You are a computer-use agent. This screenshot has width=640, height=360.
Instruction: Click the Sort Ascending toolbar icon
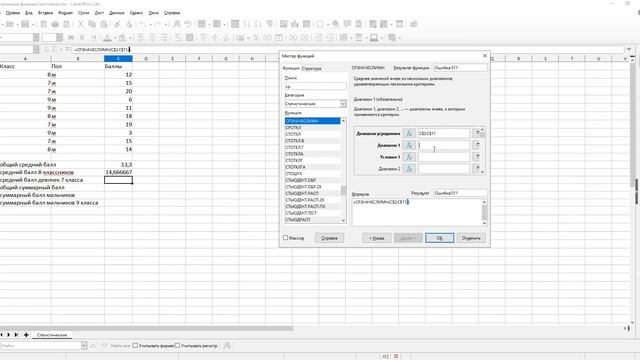coord(247,24)
